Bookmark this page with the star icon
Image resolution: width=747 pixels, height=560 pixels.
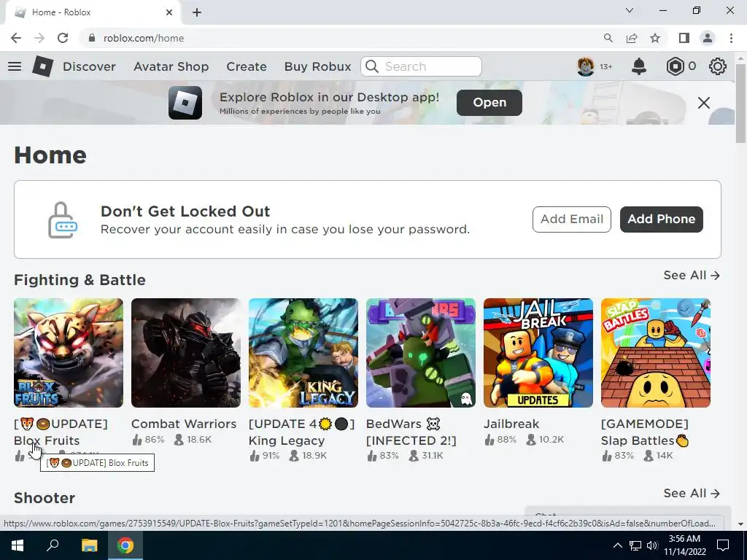tap(655, 38)
